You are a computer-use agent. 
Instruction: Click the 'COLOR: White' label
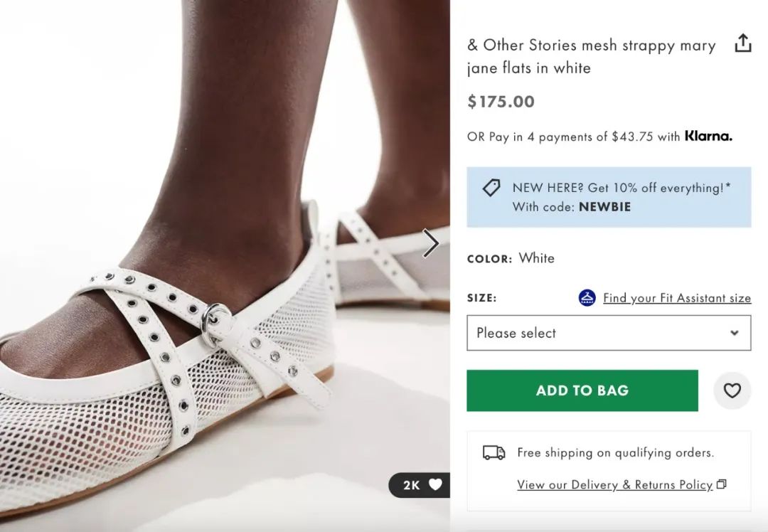pyautogui.click(x=511, y=258)
